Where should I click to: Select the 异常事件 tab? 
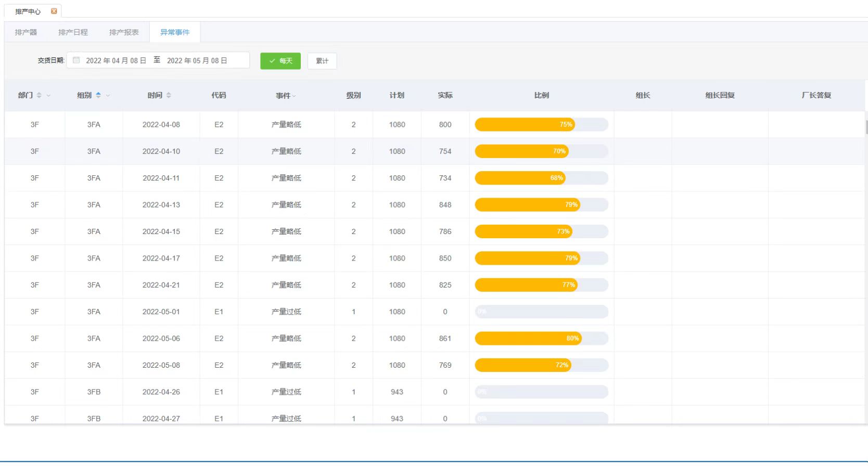175,32
